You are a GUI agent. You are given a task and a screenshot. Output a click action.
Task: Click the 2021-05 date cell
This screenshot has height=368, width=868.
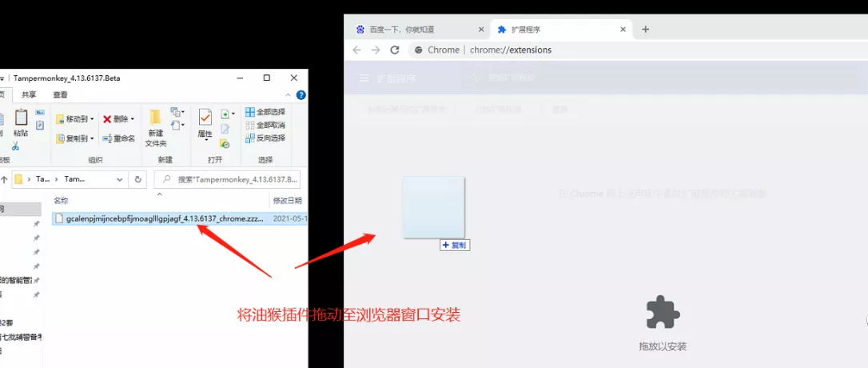pyautogui.click(x=290, y=218)
